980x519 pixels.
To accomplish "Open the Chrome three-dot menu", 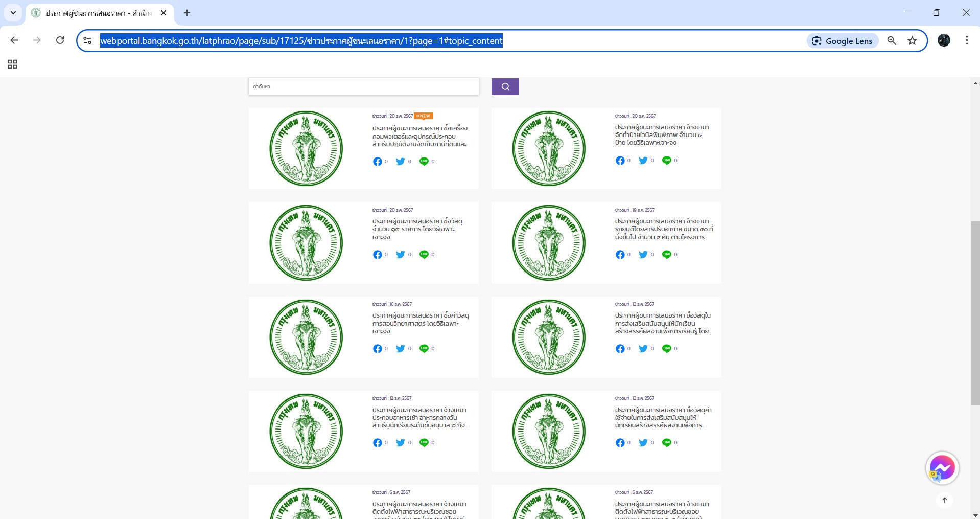I will [x=967, y=40].
